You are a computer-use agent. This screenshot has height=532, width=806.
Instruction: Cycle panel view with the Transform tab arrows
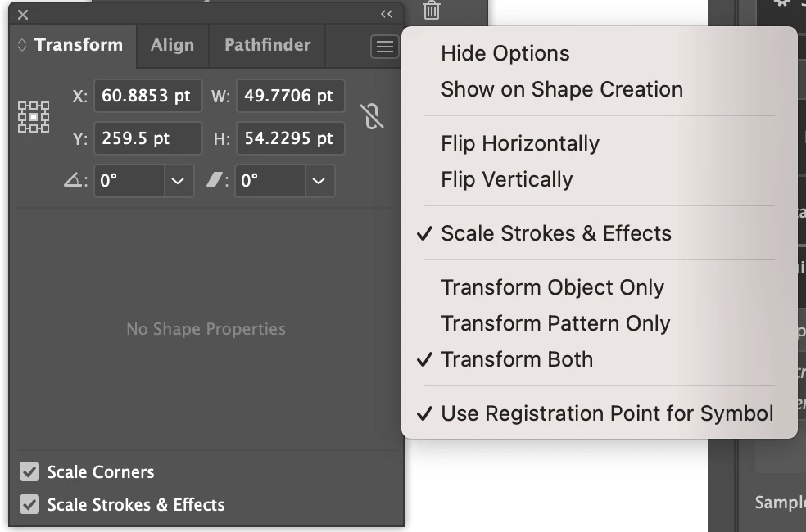(x=21, y=45)
